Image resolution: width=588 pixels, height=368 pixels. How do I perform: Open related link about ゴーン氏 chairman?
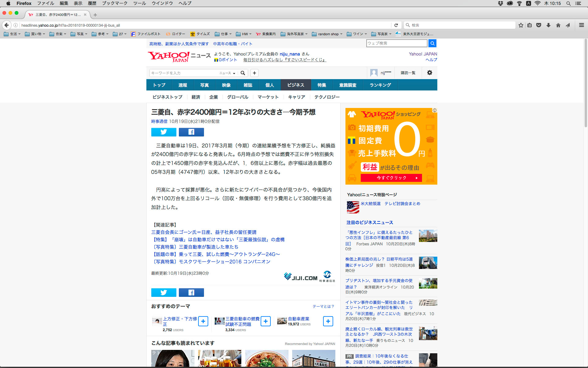pos(204,232)
